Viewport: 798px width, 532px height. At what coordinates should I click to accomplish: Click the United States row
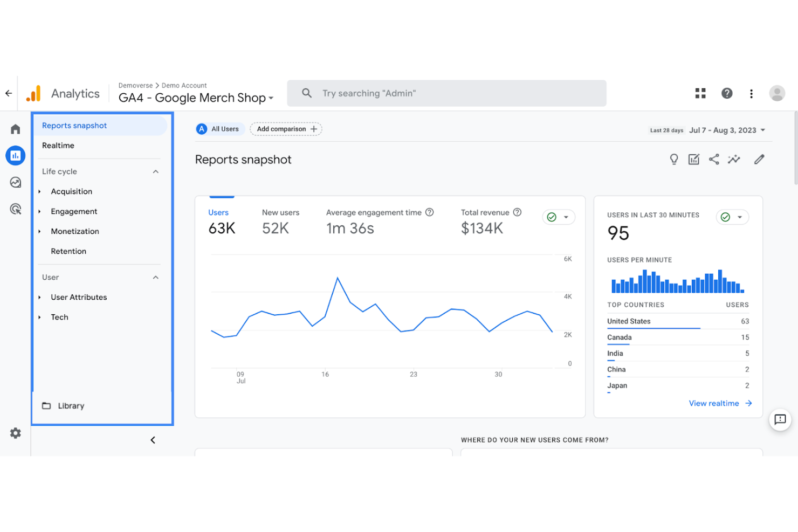click(678, 321)
